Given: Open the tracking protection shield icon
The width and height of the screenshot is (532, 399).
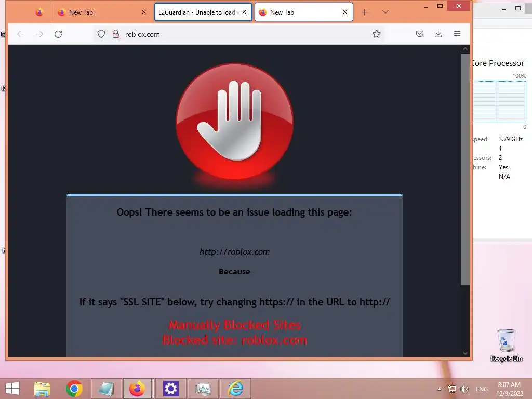Looking at the screenshot, I should pyautogui.click(x=101, y=34).
